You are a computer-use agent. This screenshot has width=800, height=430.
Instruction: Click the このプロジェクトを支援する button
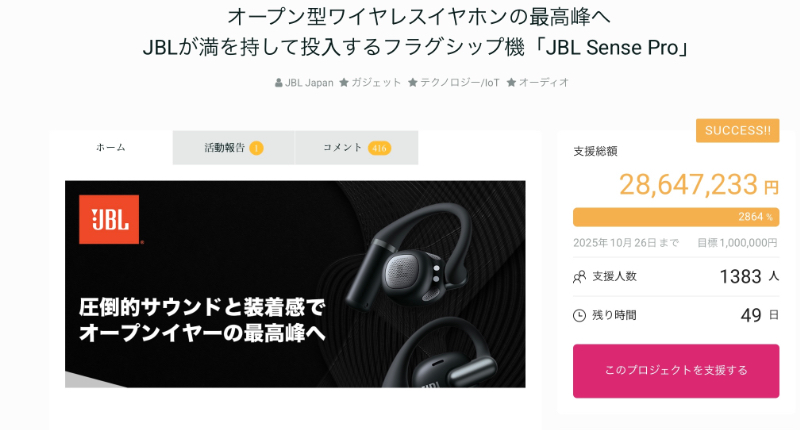pyautogui.click(x=676, y=371)
